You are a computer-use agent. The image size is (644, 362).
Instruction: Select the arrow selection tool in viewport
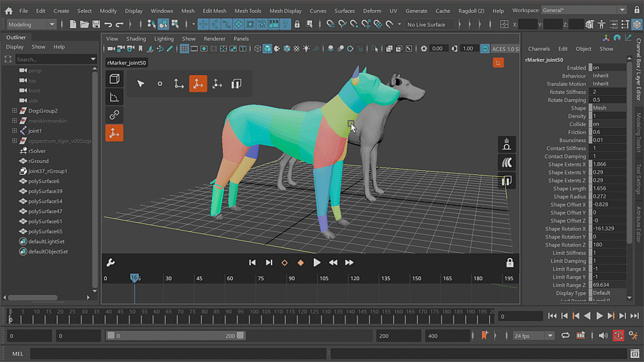[x=141, y=84]
